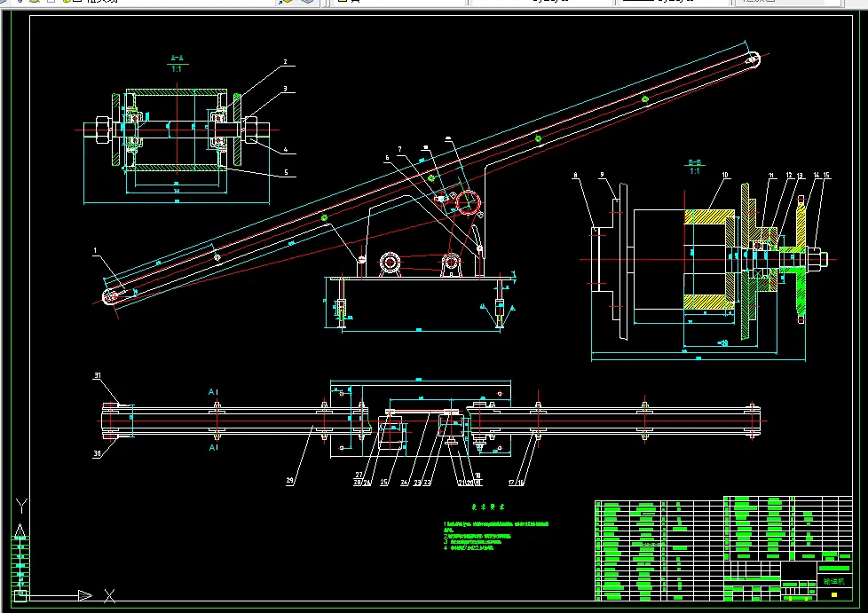Click the 技术要求 technical requirements heading
The image size is (868, 613).
pos(488,507)
